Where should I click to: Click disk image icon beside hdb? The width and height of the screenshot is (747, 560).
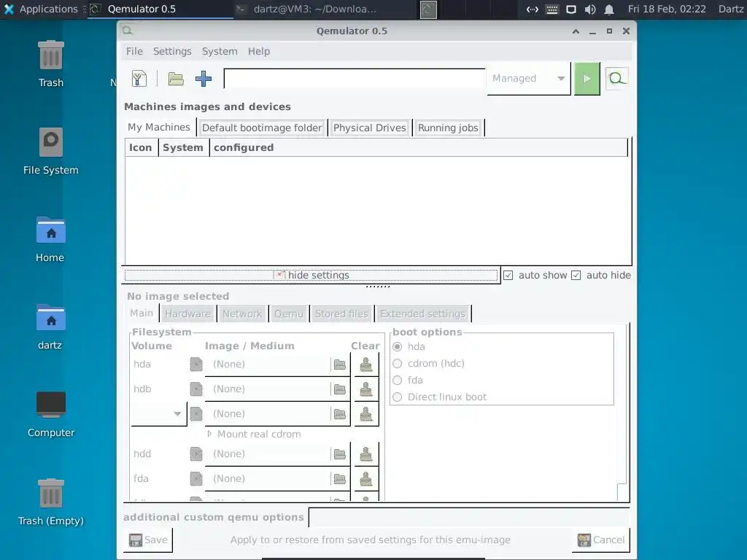tap(196, 389)
